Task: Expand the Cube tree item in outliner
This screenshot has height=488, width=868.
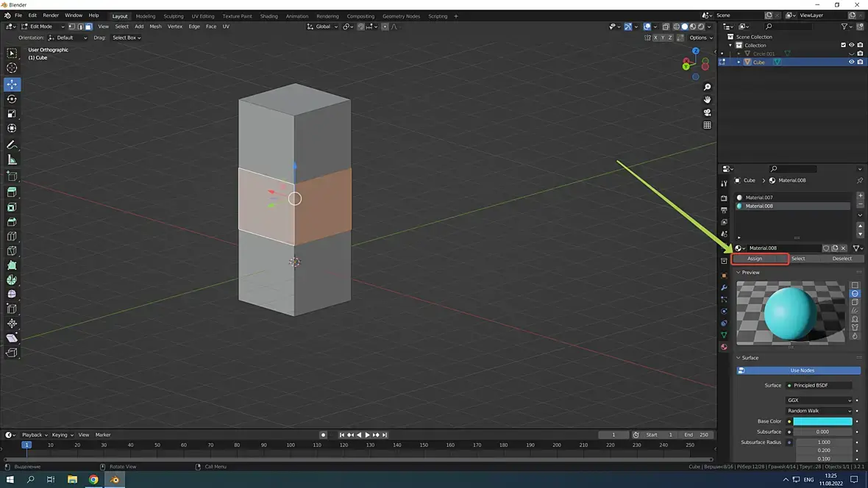Action: click(x=740, y=62)
